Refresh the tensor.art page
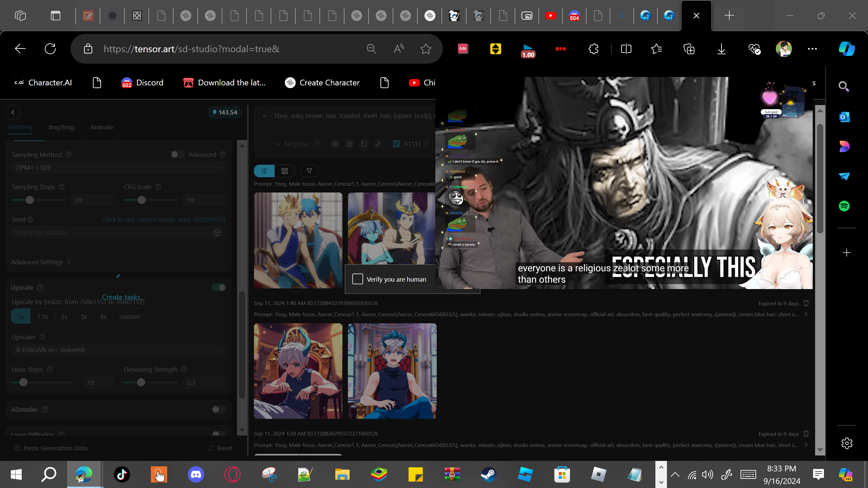The image size is (868, 488). click(50, 49)
